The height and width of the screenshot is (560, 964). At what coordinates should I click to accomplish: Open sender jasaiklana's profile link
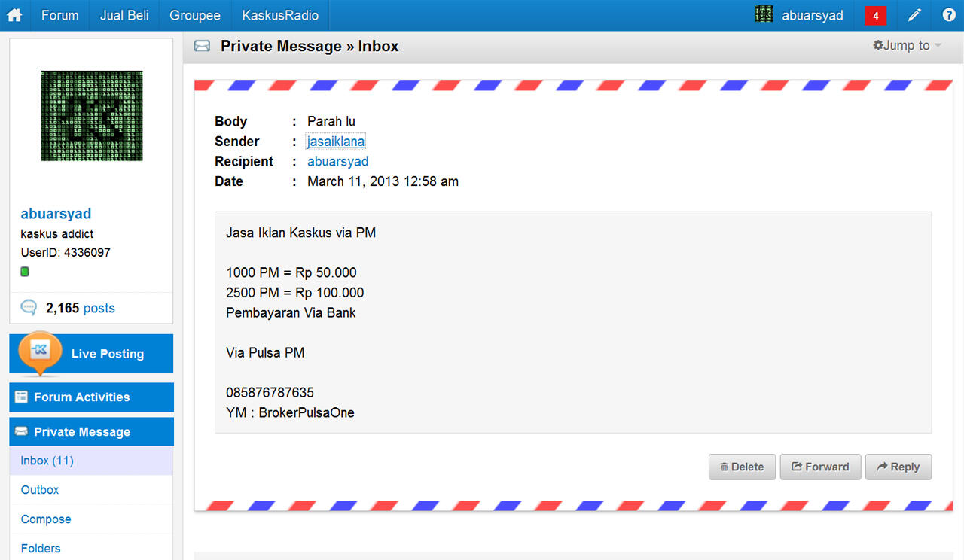point(336,142)
